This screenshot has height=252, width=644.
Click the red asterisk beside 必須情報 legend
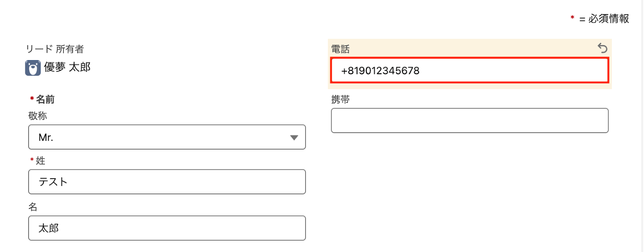572,17
